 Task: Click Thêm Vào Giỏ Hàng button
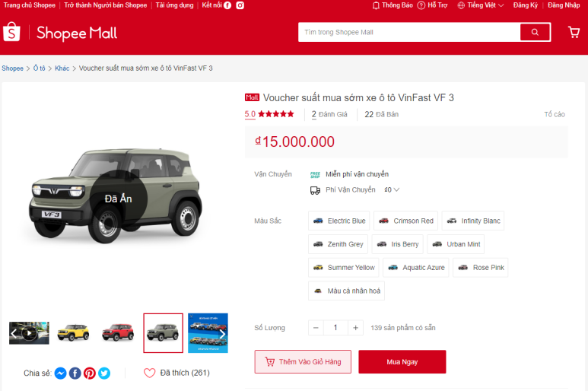pyautogui.click(x=303, y=362)
